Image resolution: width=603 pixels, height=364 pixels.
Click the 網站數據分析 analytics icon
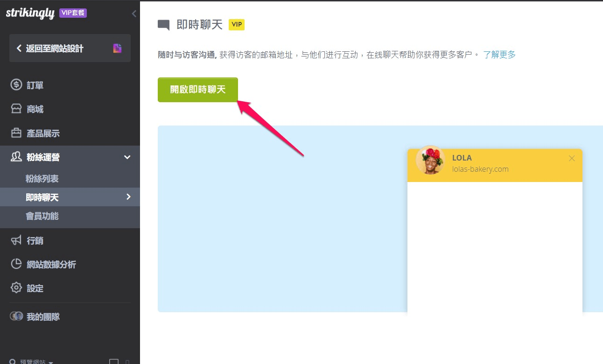click(16, 264)
